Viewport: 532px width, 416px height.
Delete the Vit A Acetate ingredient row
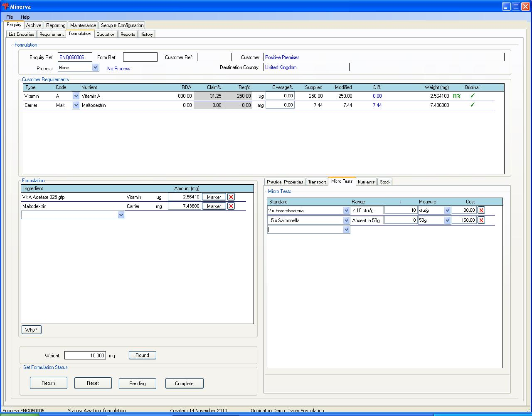[x=231, y=197]
